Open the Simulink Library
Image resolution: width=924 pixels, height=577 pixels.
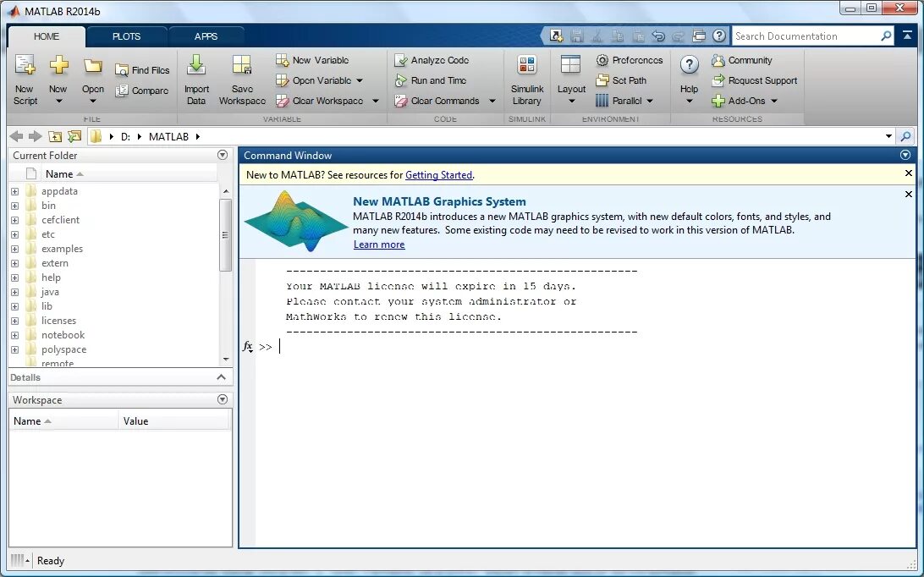tap(527, 80)
